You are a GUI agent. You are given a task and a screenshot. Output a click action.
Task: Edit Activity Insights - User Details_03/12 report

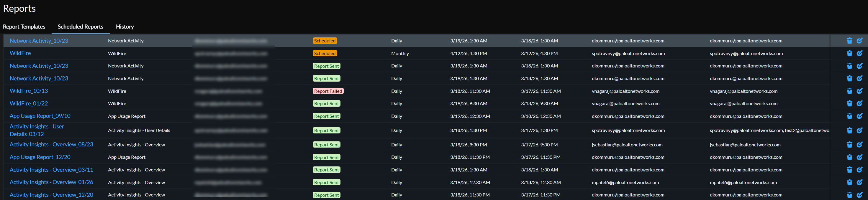[x=859, y=130]
